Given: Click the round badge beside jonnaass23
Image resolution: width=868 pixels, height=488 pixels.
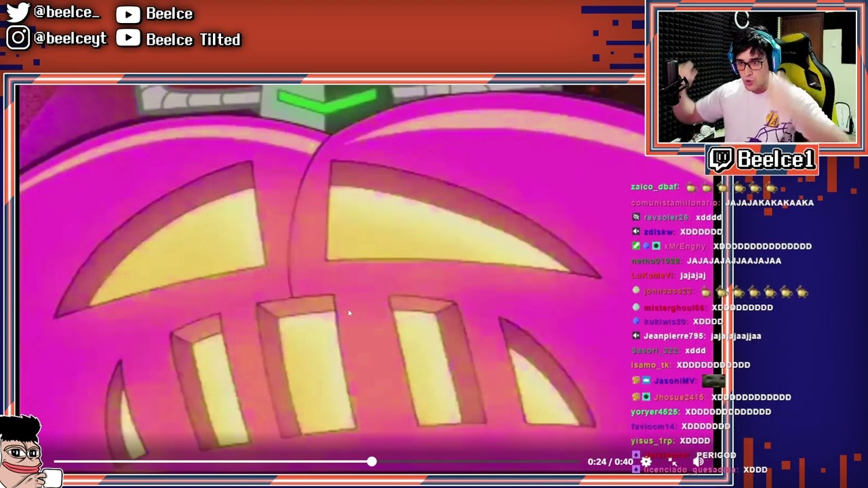Looking at the screenshot, I should (635, 291).
